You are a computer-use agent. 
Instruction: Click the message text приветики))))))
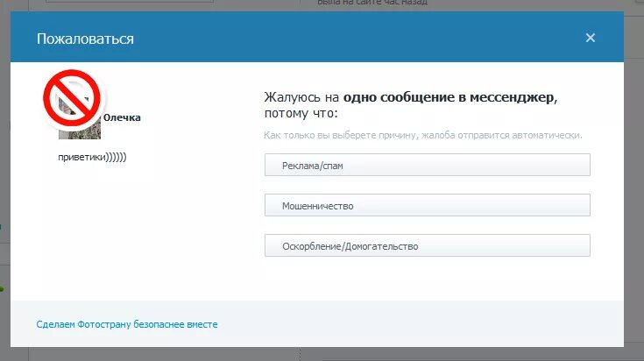coord(92,157)
